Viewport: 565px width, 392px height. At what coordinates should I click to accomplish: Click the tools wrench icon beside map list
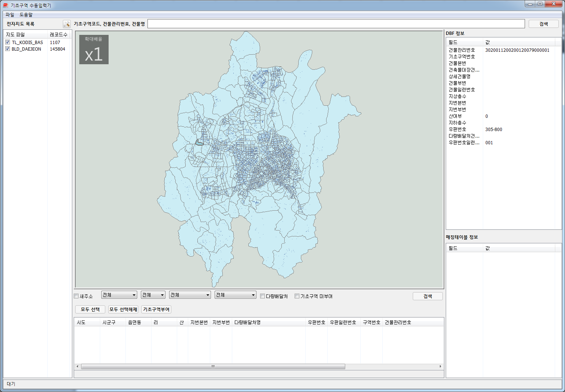66,24
